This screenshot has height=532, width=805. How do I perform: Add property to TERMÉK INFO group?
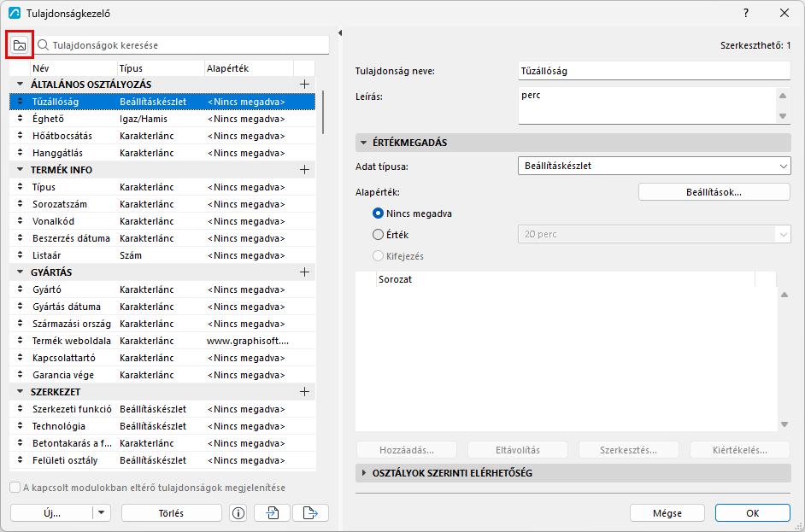[x=304, y=170]
